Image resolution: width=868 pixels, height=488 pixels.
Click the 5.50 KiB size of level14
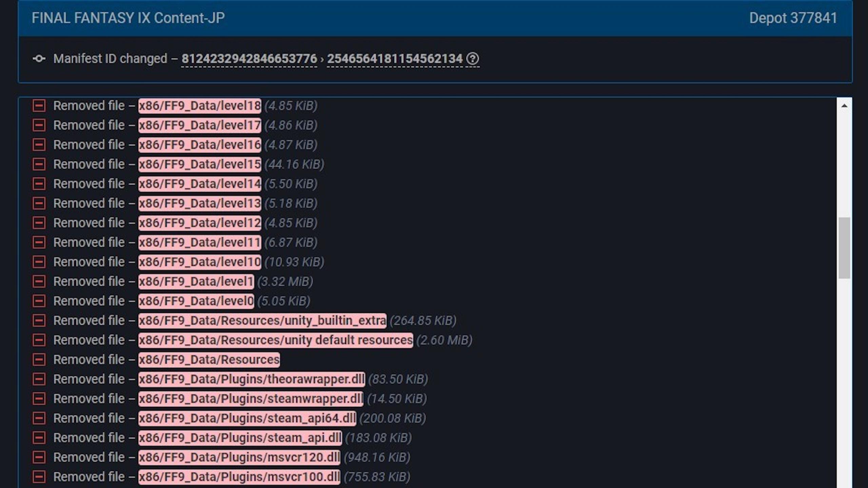[291, 184]
